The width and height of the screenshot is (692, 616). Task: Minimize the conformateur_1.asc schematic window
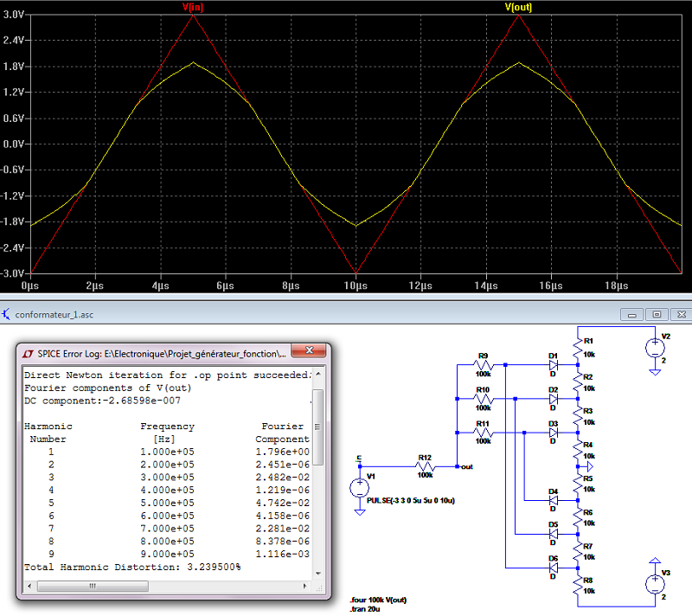pyautogui.click(x=632, y=315)
